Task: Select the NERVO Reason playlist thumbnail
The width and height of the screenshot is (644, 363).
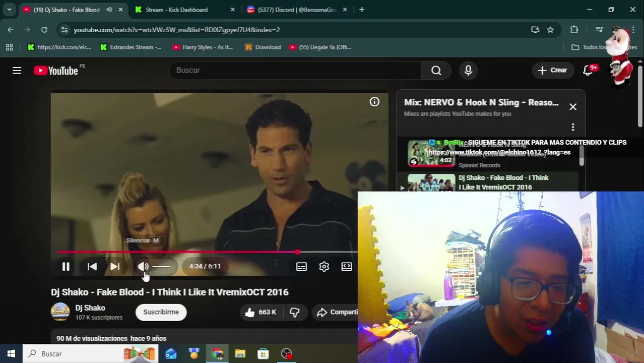Action: pos(431,153)
